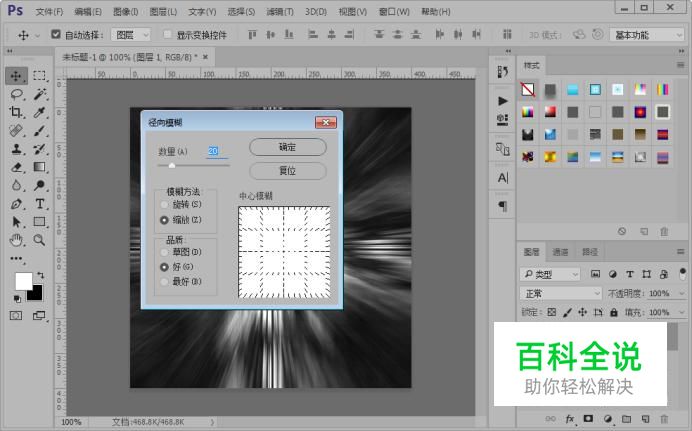Open the 基本功能 workspace dropdown
692x431 pixels.
(x=647, y=35)
